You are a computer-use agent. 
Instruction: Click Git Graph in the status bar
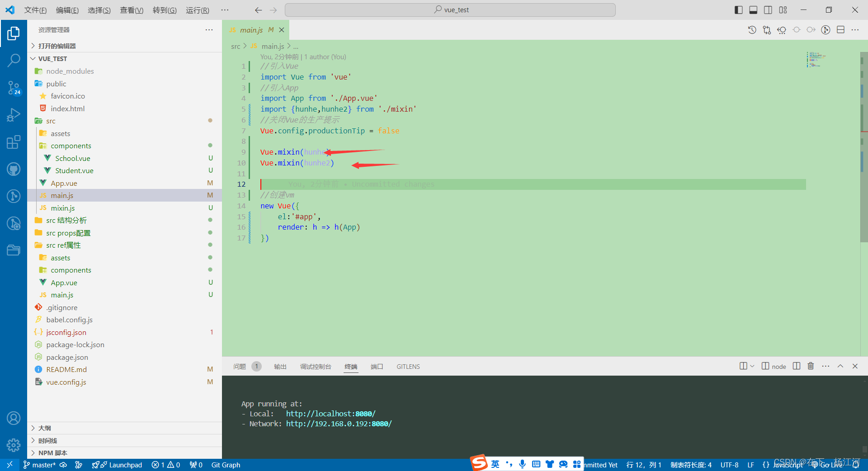point(226,465)
